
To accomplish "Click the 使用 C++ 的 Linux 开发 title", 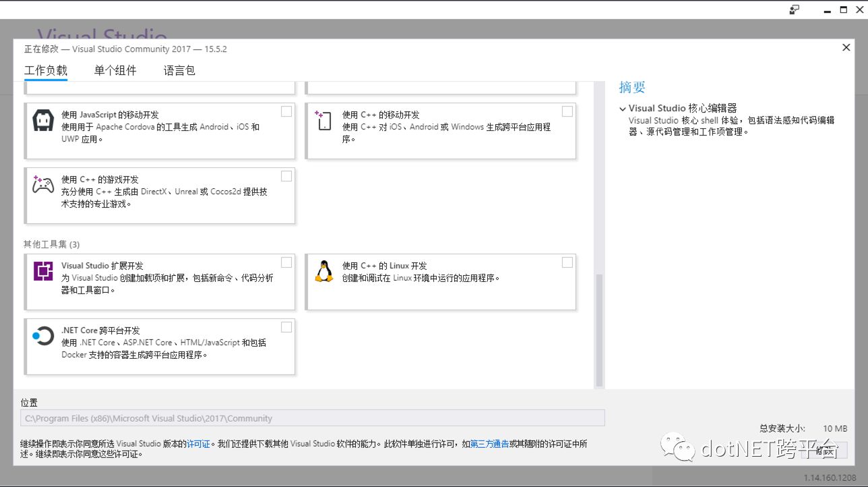I will [384, 266].
